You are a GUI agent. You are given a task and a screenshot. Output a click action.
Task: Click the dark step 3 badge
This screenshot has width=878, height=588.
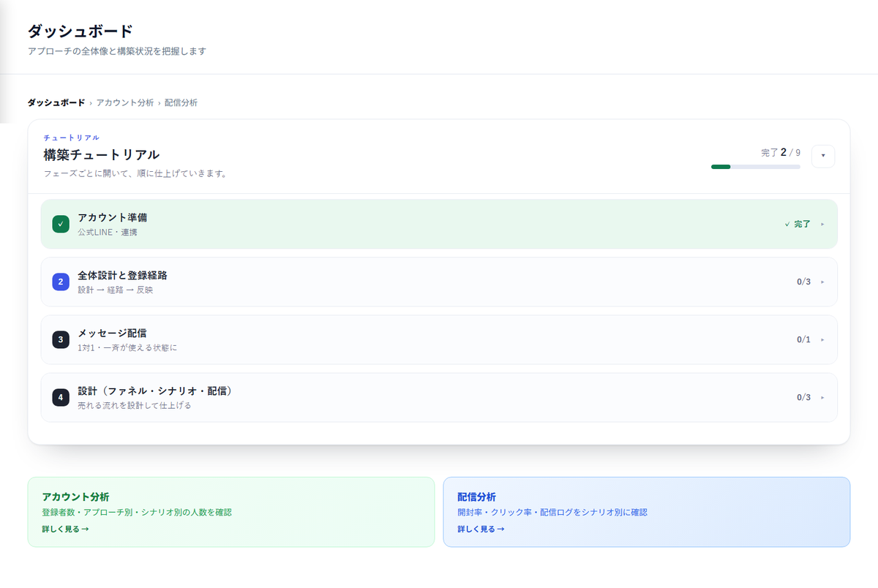point(61,339)
